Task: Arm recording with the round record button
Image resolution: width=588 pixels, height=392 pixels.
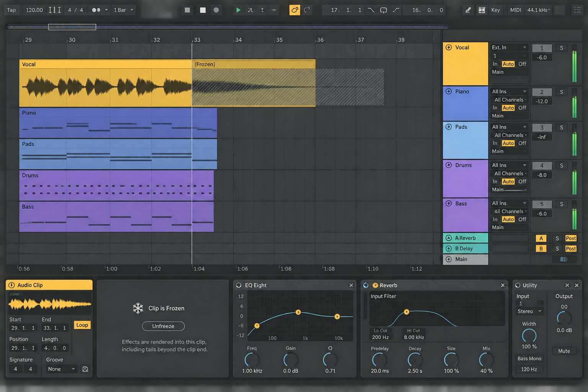Action: [x=216, y=10]
